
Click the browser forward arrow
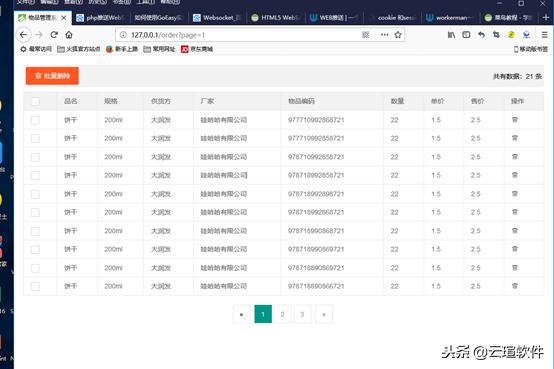pyautogui.click(x=39, y=35)
